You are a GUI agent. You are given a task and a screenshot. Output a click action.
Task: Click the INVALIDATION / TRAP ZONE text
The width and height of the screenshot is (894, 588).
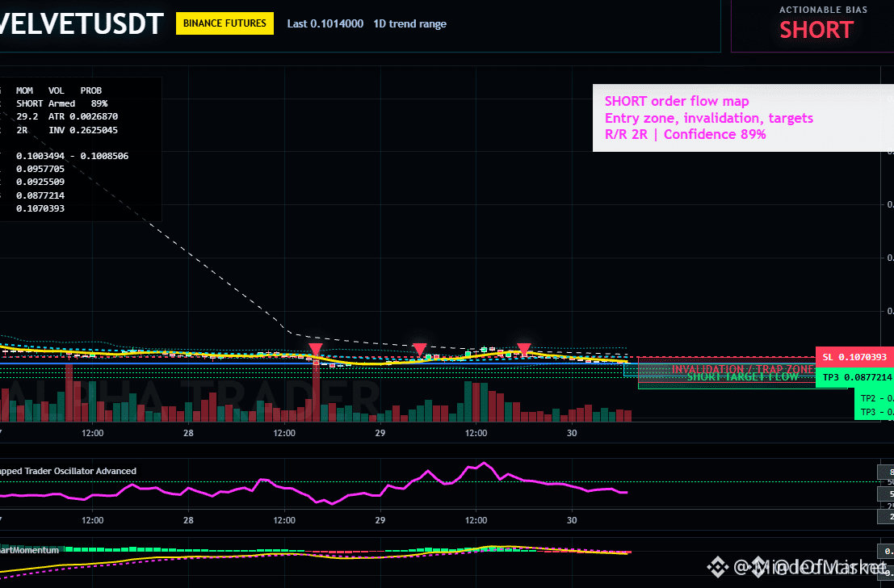(742, 369)
